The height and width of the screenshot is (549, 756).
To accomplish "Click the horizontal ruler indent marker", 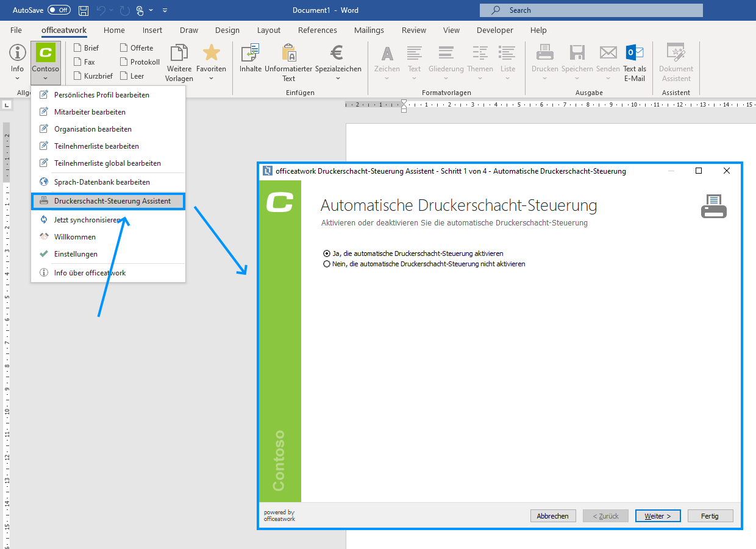I will tap(404, 105).
